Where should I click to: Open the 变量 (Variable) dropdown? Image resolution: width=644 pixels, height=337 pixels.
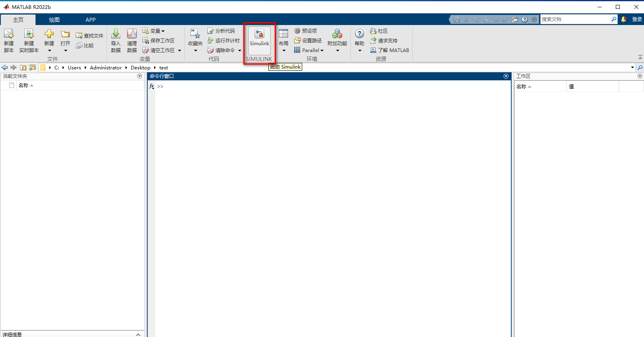click(x=154, y=31)
